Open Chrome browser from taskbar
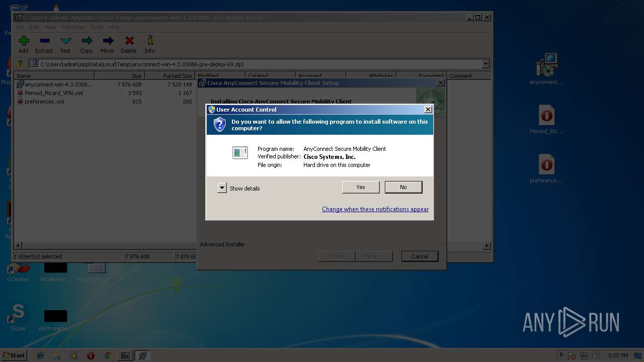Image resolution: width=644 pixels, height=362 pixels. [108, 355]
